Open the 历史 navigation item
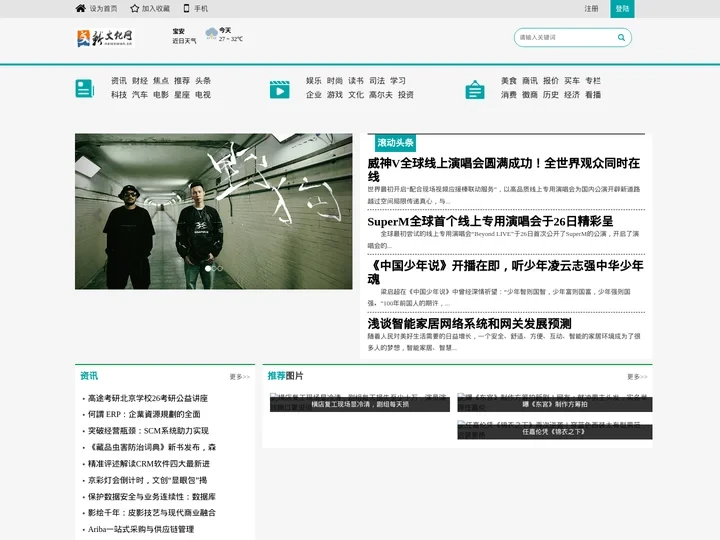The image size is (720, 540). point(551,95)
